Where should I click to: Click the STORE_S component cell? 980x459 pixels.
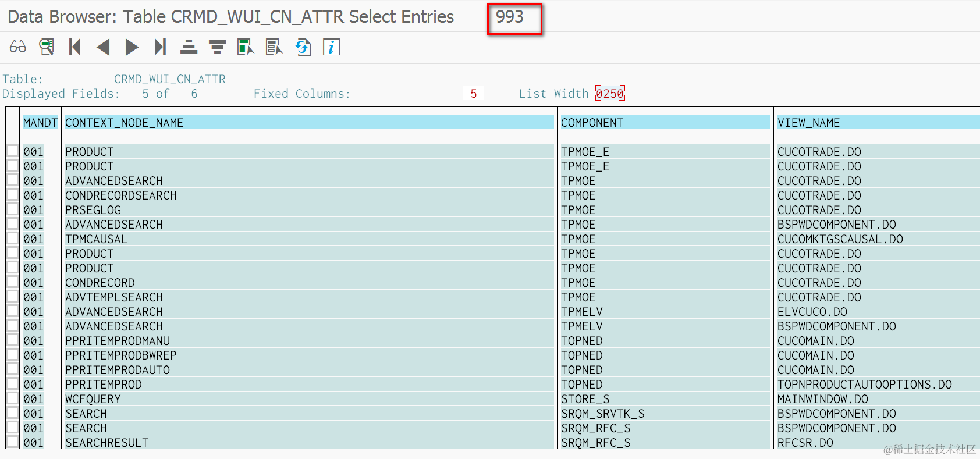point(665,399)
